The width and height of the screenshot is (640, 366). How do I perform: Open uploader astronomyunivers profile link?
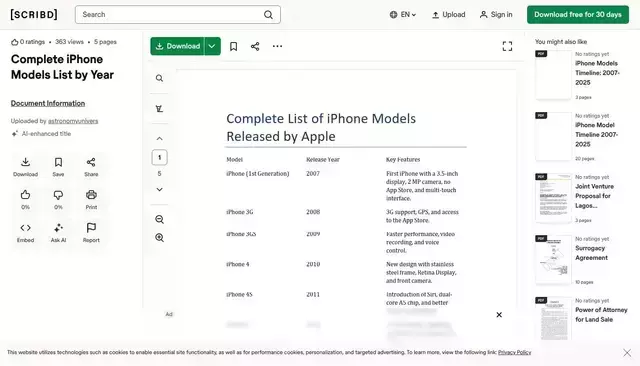coord(73,121)
